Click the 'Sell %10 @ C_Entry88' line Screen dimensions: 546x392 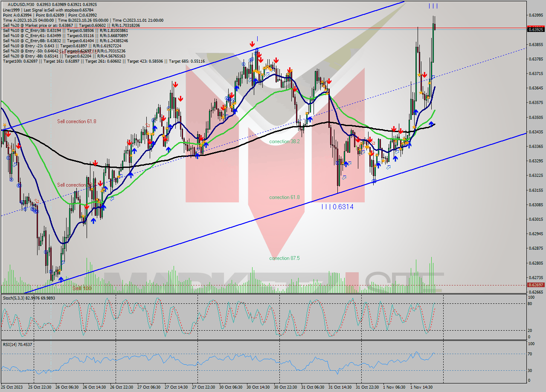[x=65, y=40]
